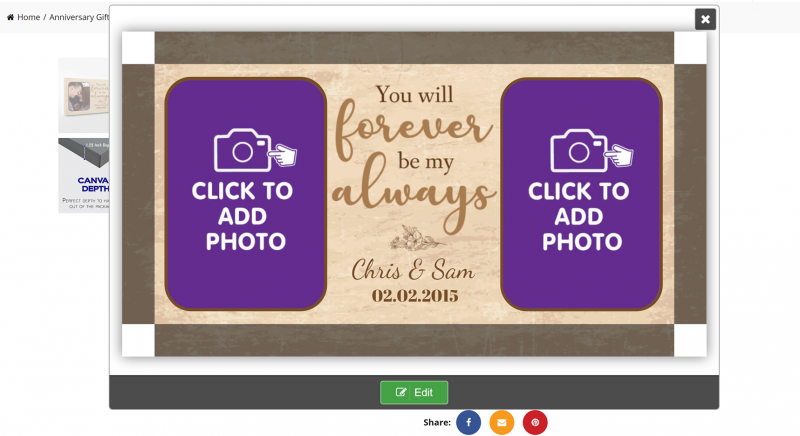The image size is (800, 436).
Task: Click the green Edit button
Action: pyautogui.click(x=414, y=393)
